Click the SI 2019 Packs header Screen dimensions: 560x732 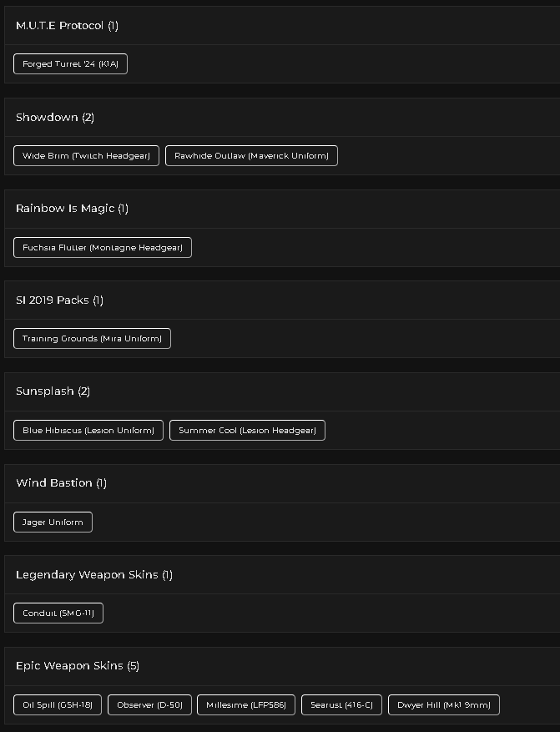tap(282, 300)
